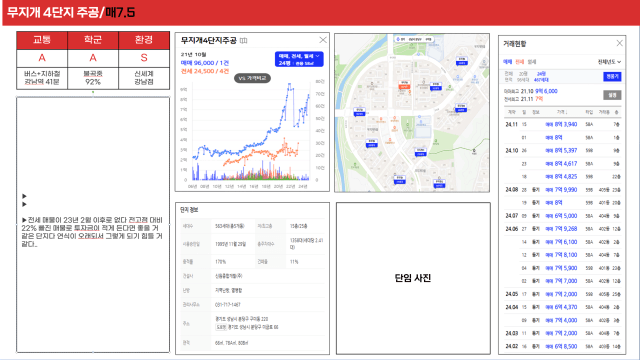Screen dimensions: 640x360
Task: Click the compare icon beside 무지개4단지주공 title
Action: pos(244,40)
